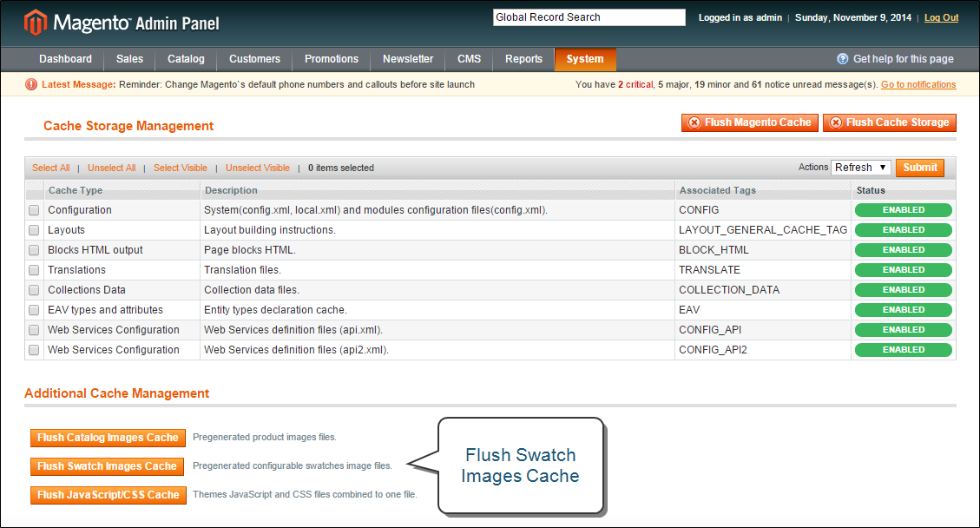The height and width of the screenshot is (528, 980).
Task: Open the Newsletter menu
Action: (x=407, y=59)
